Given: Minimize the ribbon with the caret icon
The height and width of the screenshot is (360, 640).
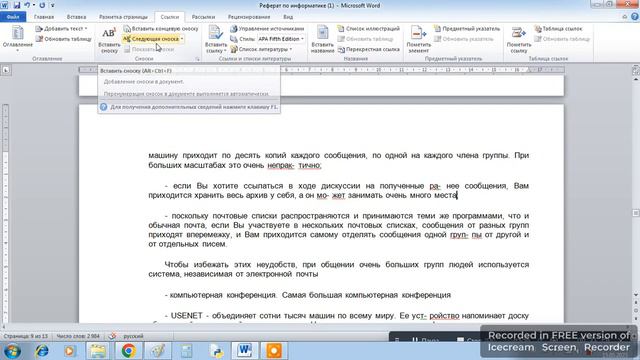Looking at the screenshot, I should click(x=624, y=17).
